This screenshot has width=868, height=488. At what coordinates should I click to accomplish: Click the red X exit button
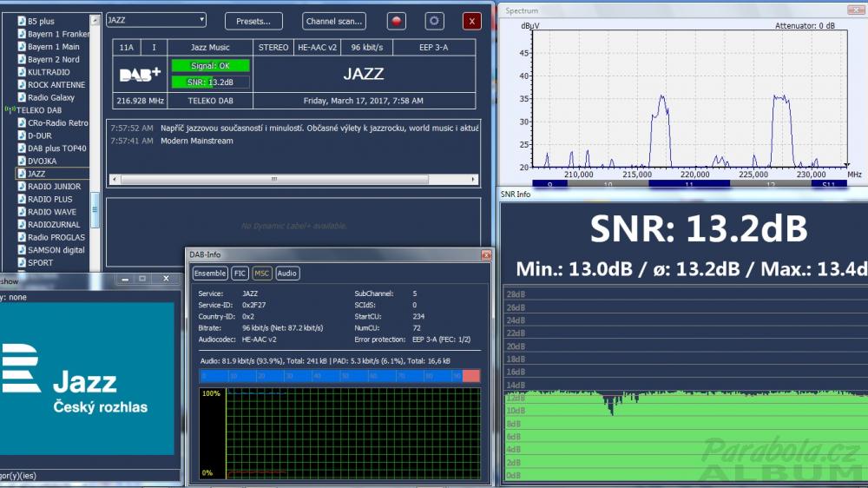(471, 21)
